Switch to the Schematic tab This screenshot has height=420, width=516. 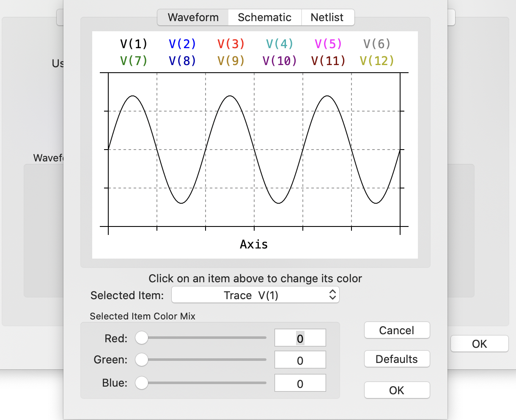265,17
